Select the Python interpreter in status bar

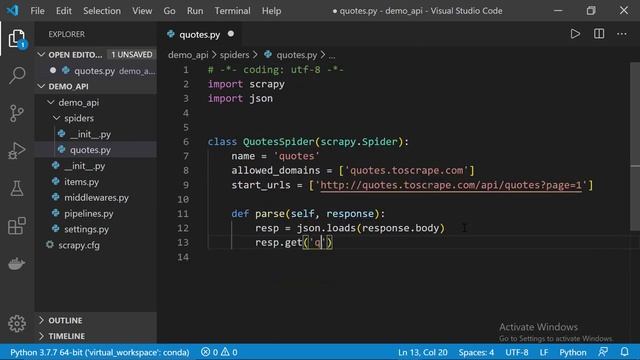[x=100, y=352]
